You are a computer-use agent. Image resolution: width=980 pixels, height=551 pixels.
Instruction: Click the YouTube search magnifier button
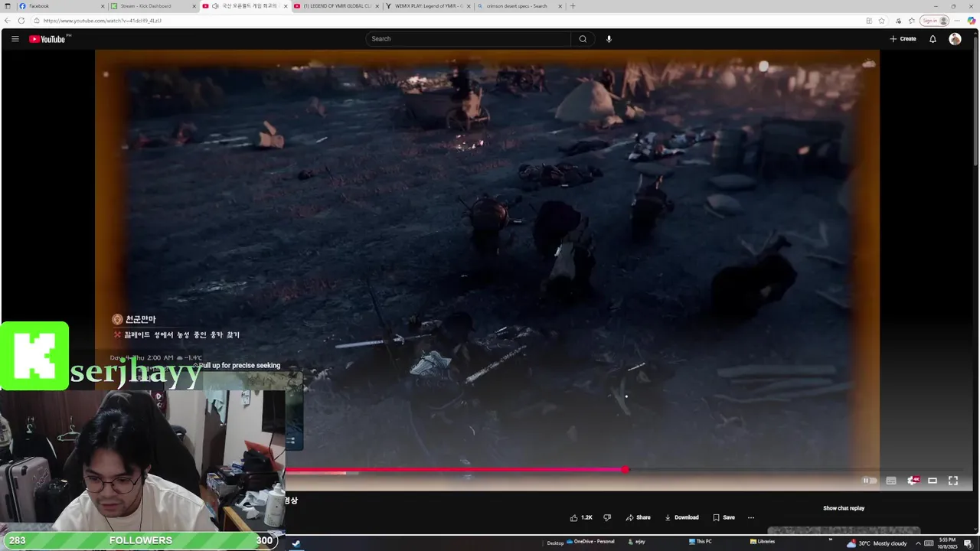[583, 39]
